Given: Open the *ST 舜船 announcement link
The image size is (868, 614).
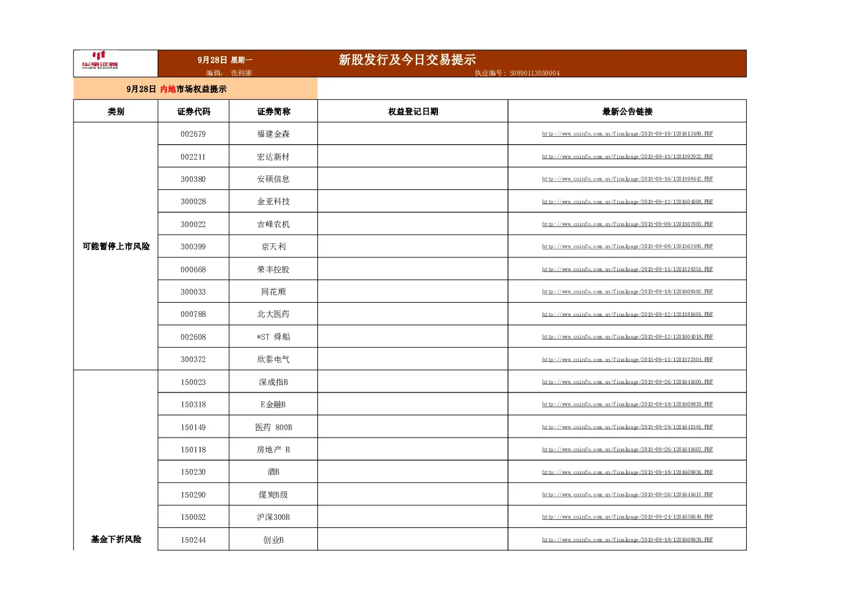Looking at the screenshot, I should tap(627, 337).
